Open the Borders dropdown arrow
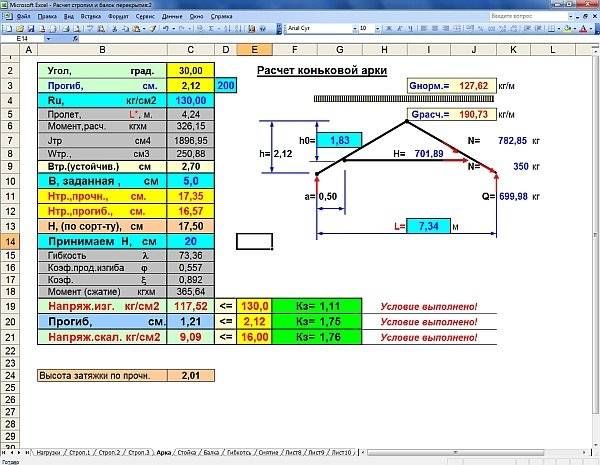 point(559,29)
